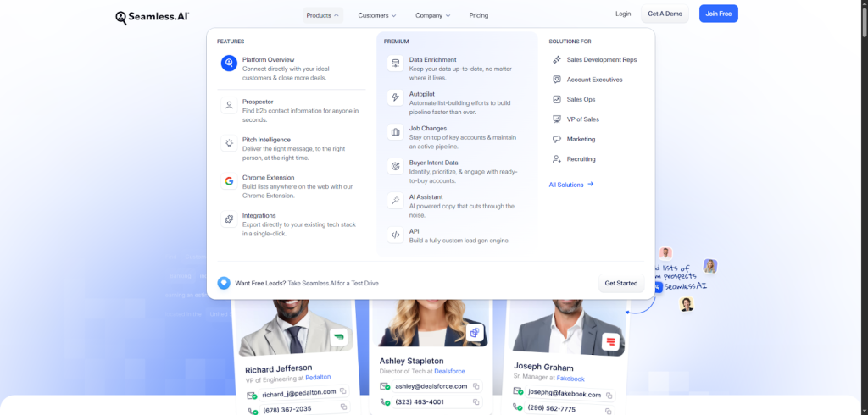
Task: Expand the Company dropdown menu
Action: click(432, 15)
